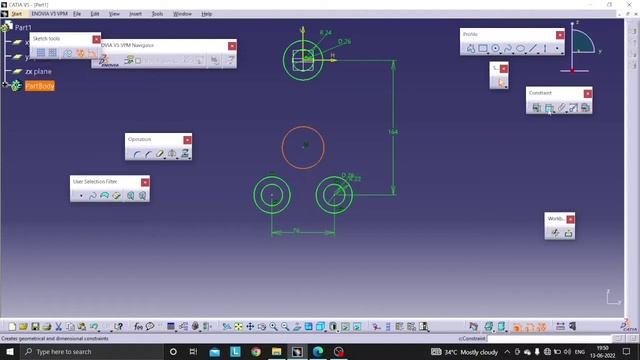Toggle Geometrical Element Filter in User Selection Filter
Viewport: 640px width, 360px height.
[142, 196]
